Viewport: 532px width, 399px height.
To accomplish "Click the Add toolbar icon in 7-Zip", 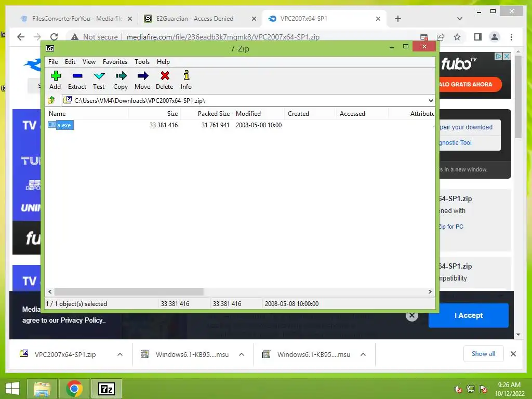I will (55, 80).
